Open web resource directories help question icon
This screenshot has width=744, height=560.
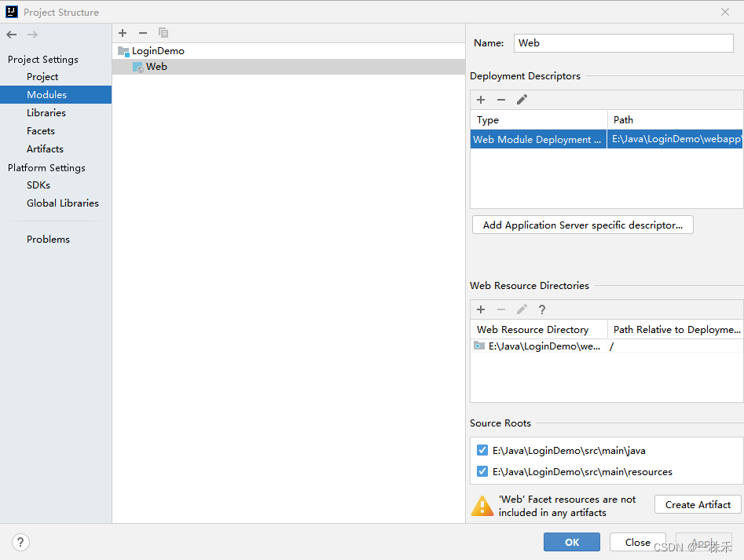coord(542,309)
